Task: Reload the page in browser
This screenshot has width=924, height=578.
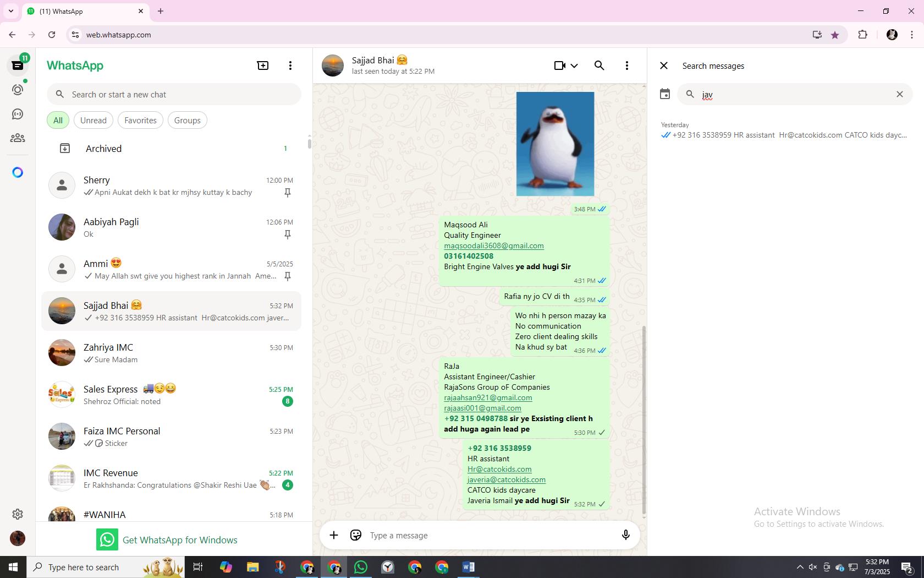Action: coord(52,35)
